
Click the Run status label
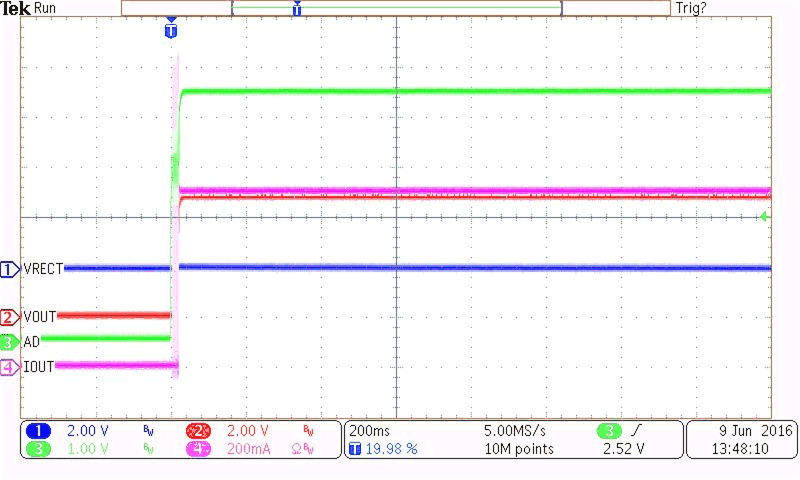point(45,8)
